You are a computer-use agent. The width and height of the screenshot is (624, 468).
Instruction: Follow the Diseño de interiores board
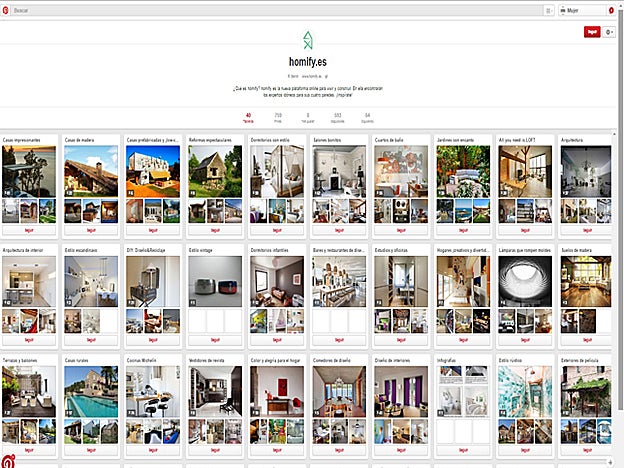402,451
